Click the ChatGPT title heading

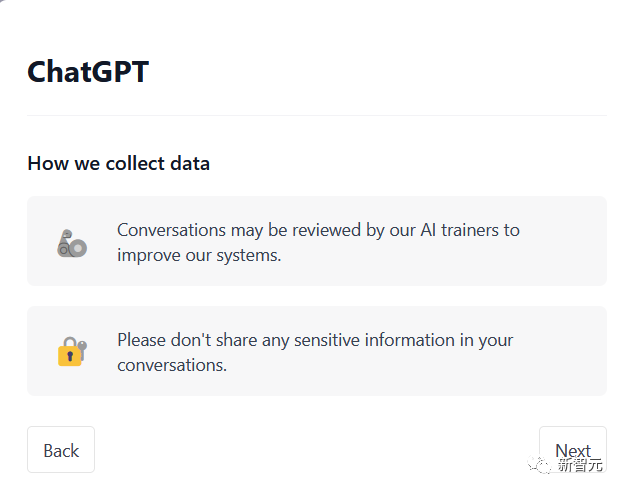tap(88, 72)
